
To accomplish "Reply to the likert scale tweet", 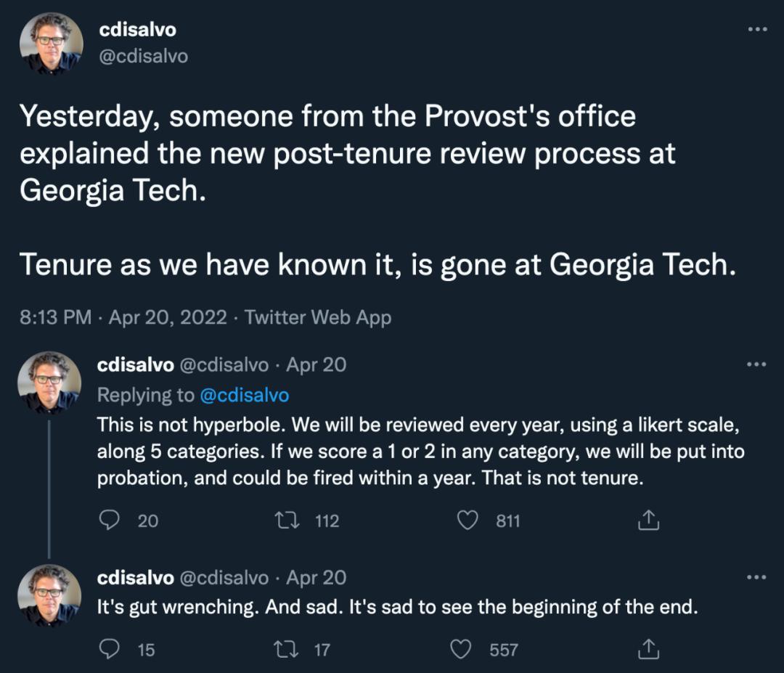I will pyautogui.click(x=109, y=520).
